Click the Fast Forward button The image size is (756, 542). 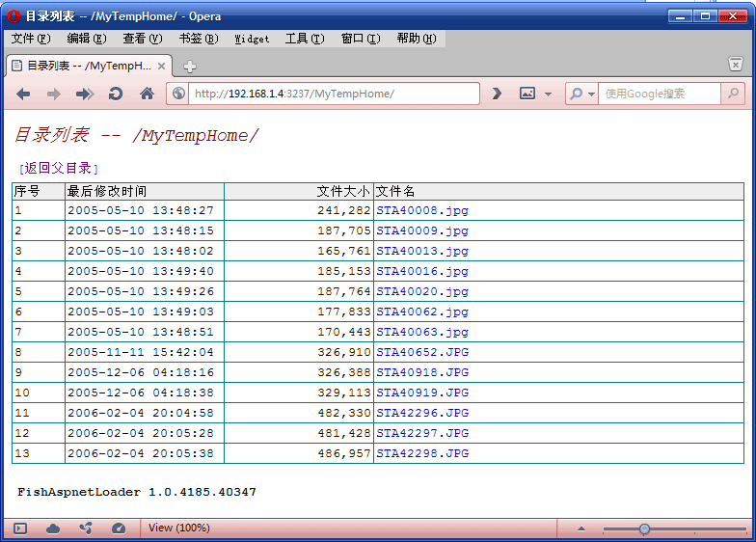(85, 94)
